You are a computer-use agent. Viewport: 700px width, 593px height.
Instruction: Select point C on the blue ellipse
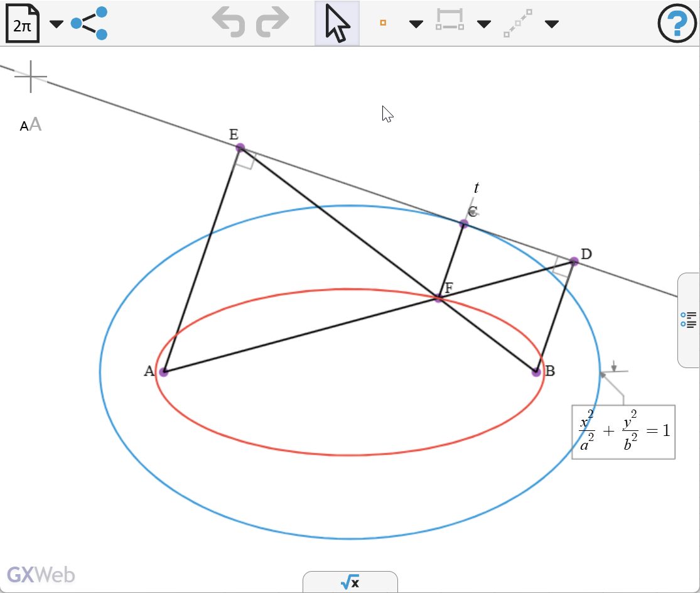(x=464, y=224)
